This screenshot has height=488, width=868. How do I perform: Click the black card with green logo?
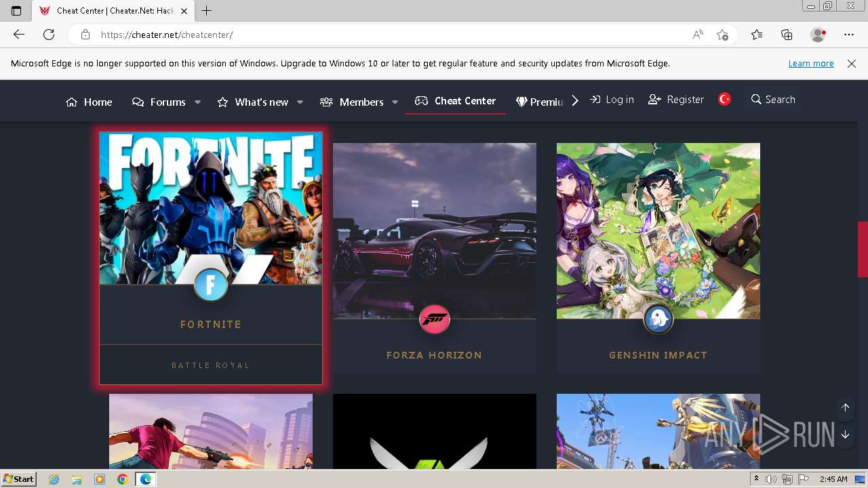coord(435,431)
